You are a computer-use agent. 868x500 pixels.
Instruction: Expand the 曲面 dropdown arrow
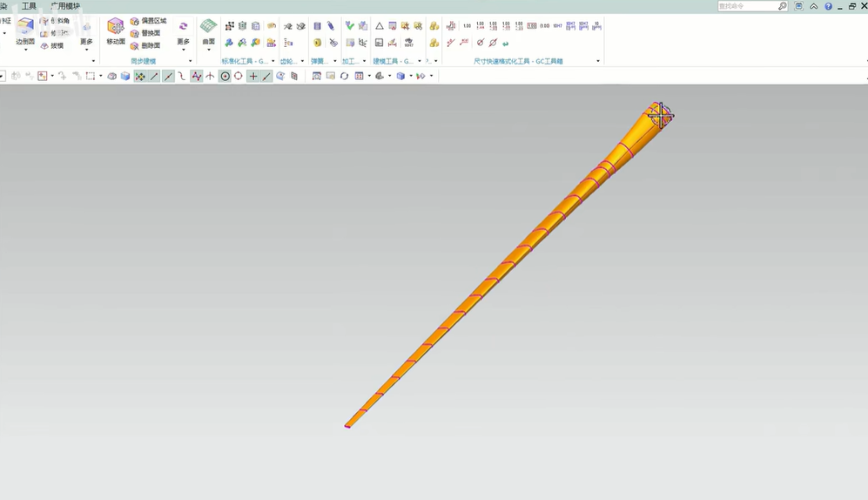click(209, 50)
